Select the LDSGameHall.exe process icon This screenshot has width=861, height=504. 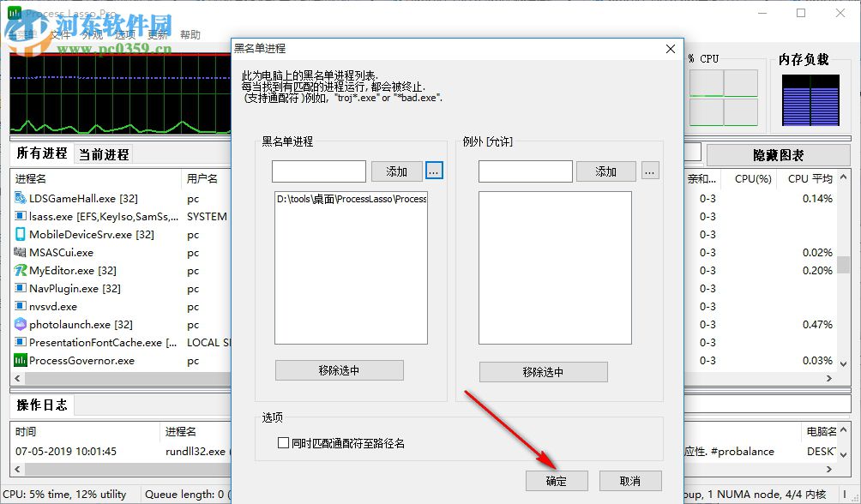click(20, 198)
